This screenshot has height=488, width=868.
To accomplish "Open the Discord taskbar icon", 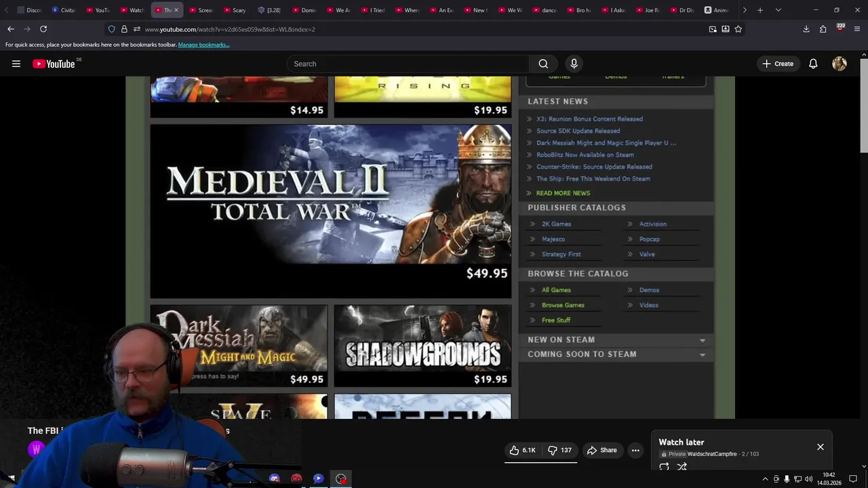I will coord(274,479).
